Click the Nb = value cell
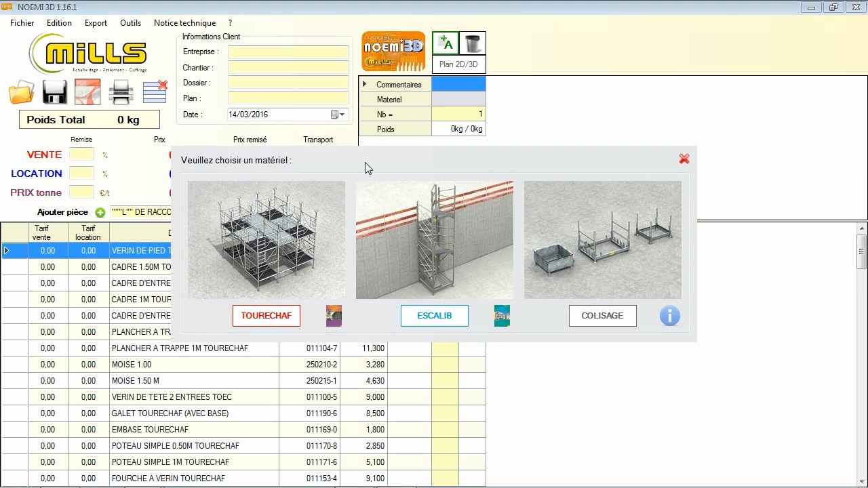Image resolution: width=868 pixels, height=488 pixels. pyautogui.click(x=458, y=115)
